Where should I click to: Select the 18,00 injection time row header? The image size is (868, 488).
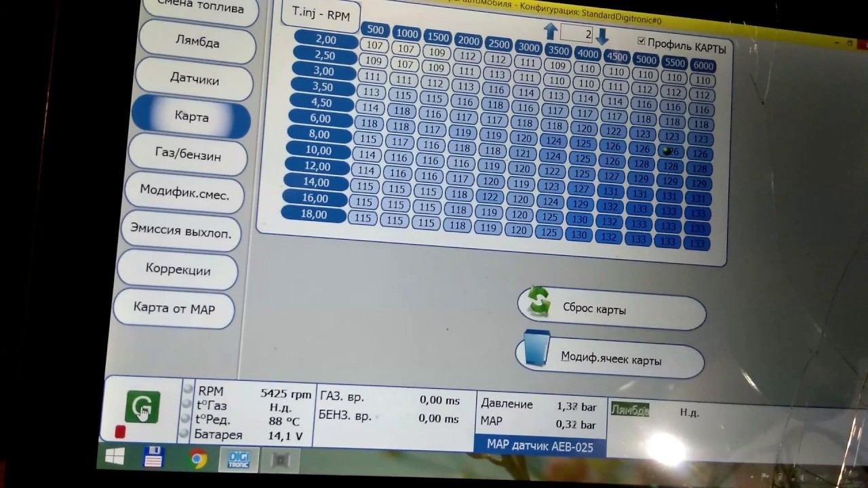[313, 214]
